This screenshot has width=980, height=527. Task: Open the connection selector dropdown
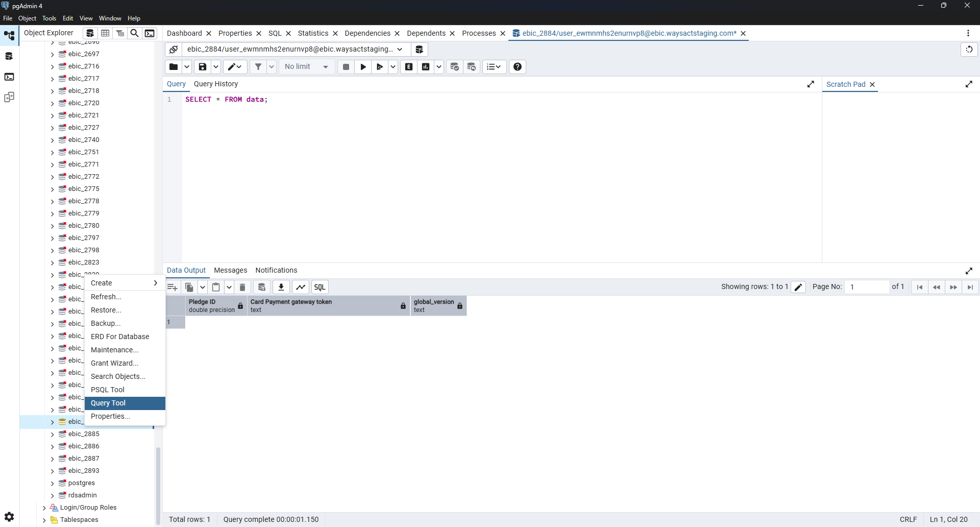coord(400,50)
